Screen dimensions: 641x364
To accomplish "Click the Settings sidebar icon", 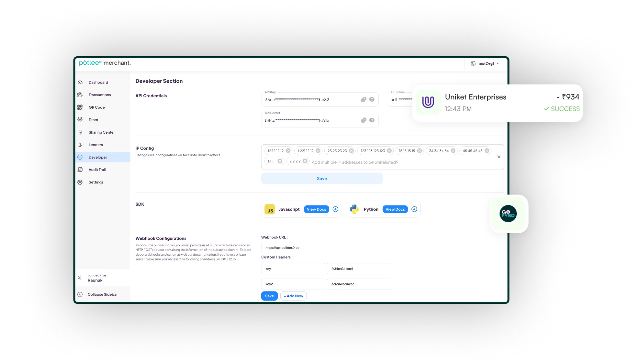I will tap(80, 182).
